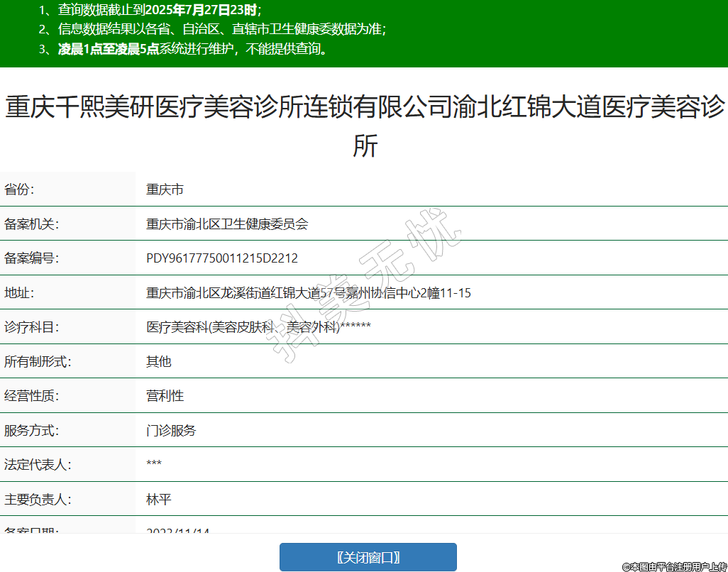Select the record number PDY96177750011215D2212

tap(222, 258)
